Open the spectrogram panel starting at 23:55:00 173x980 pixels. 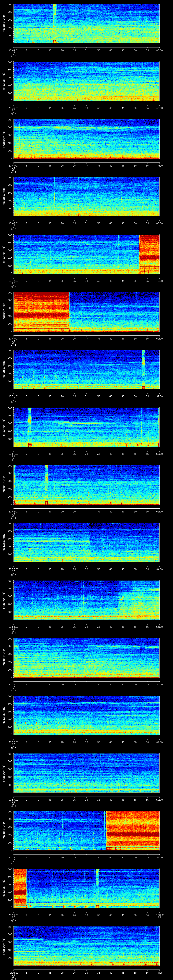point(86,657)
